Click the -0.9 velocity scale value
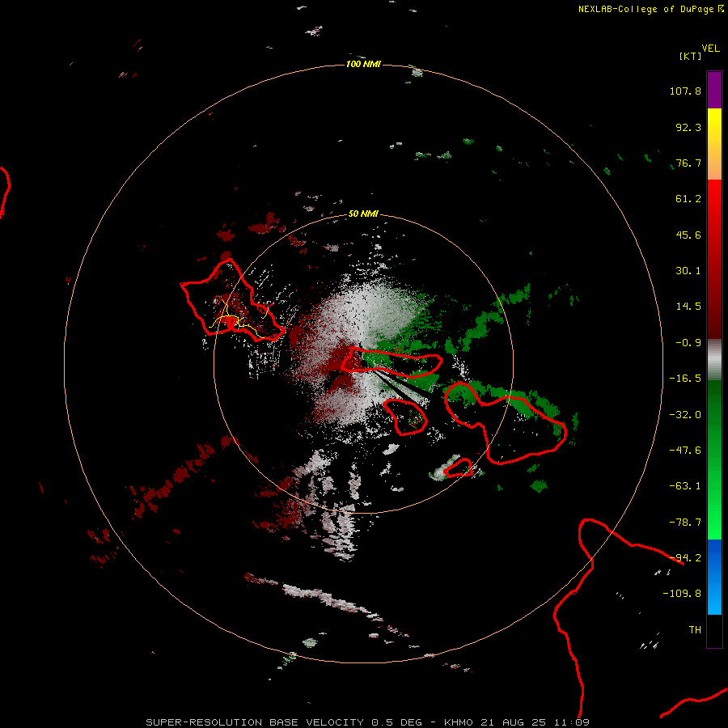This screenshot has width=728, height=728. click(x=688, y=343)
